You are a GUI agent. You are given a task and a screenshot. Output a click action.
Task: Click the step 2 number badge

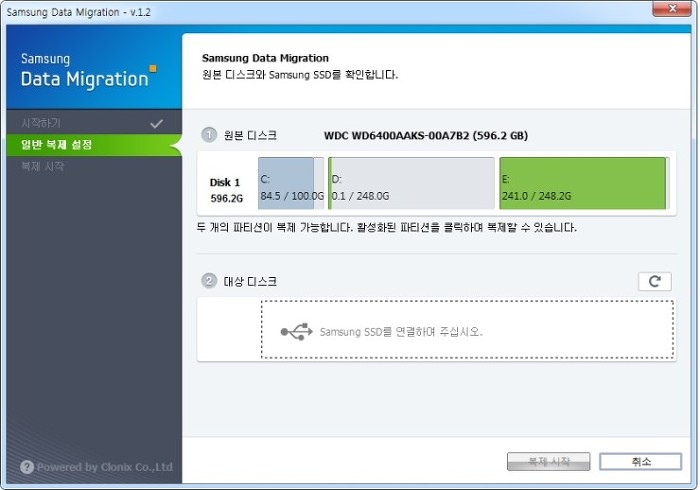tap(209, 281)
